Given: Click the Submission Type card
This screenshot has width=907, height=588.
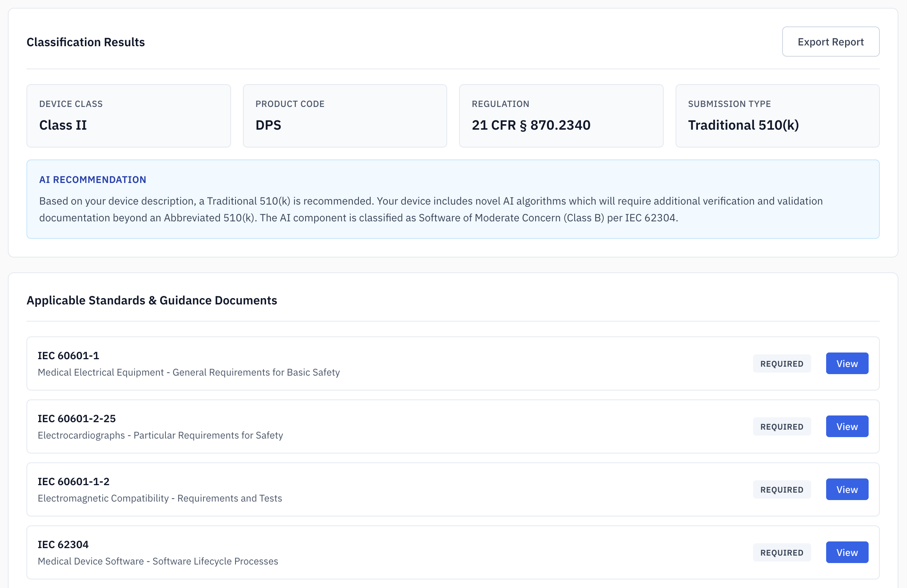Looking at the screenshot, I should [x=777, y=116].
